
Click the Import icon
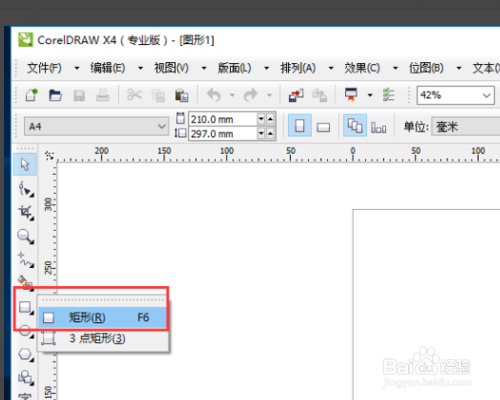click(x=296, y=95)
